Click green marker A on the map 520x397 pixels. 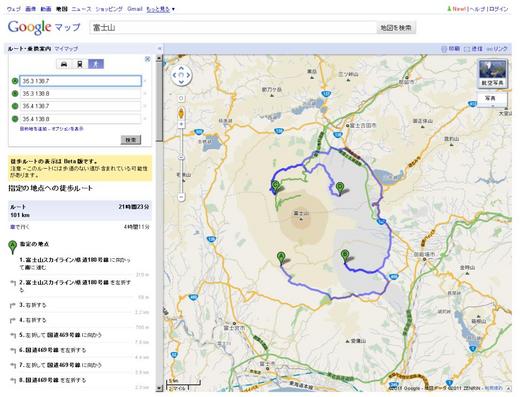click(281, 258)
